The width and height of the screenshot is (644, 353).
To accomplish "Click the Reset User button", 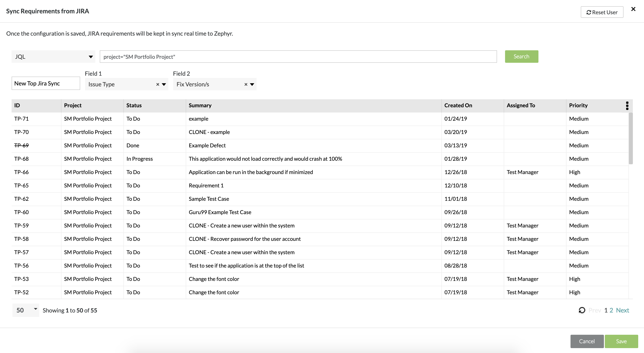I will pos(602,12).
